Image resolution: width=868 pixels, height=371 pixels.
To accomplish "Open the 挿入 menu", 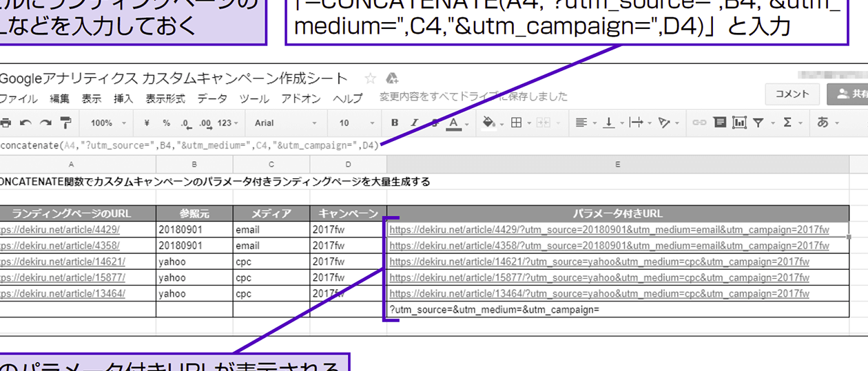I will pos(123,98).
